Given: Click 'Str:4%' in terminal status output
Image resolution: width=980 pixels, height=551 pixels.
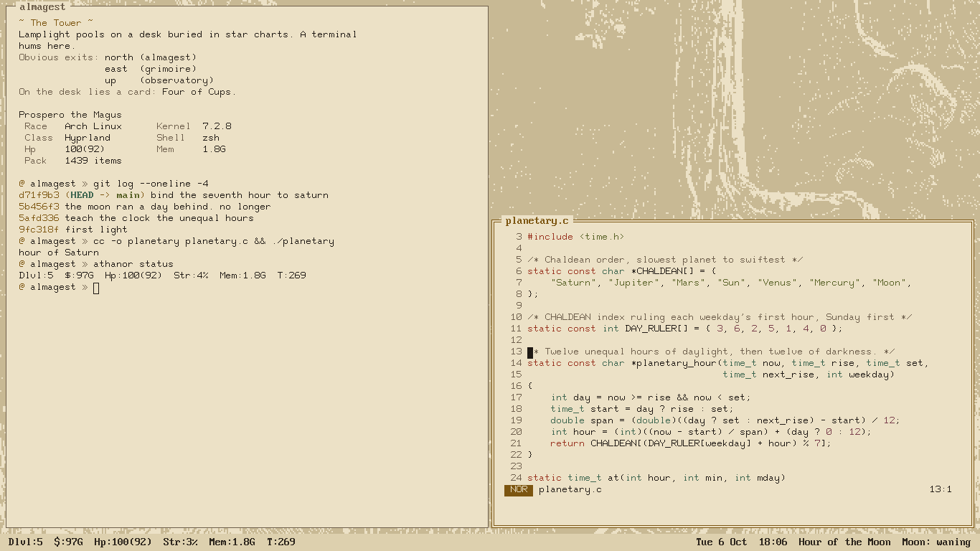Looking at the screenshot, I should click(x=191, y=275).
